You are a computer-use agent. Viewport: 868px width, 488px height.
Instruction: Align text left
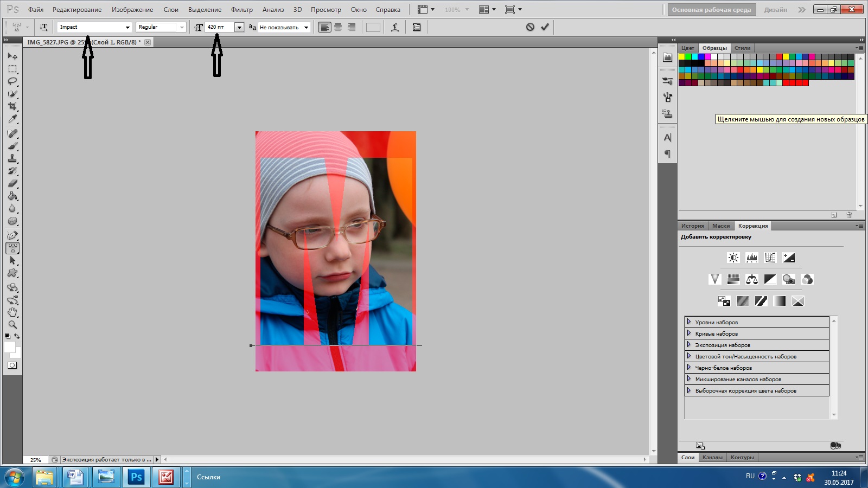coord(324,27)
